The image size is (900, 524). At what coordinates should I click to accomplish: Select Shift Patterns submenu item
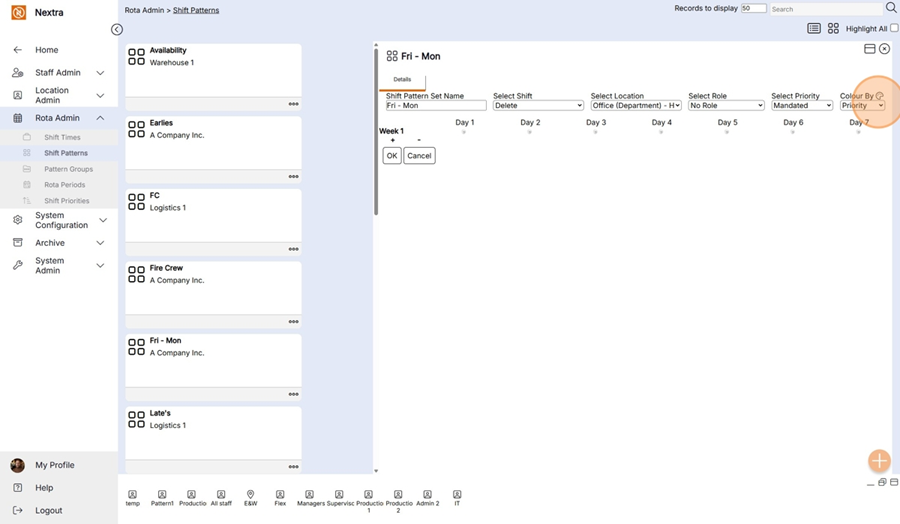[66, 153]
